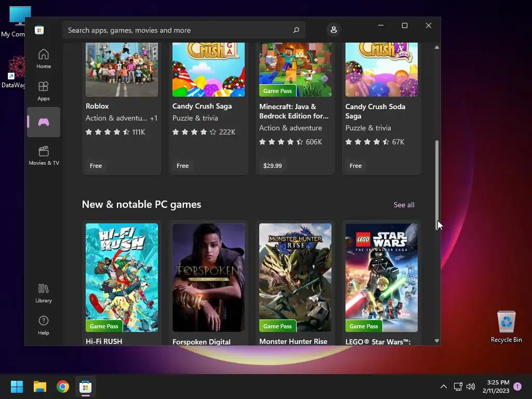Open the user account profile icon
This screenshot has height=399, width=532.
[x=334, y=30]
